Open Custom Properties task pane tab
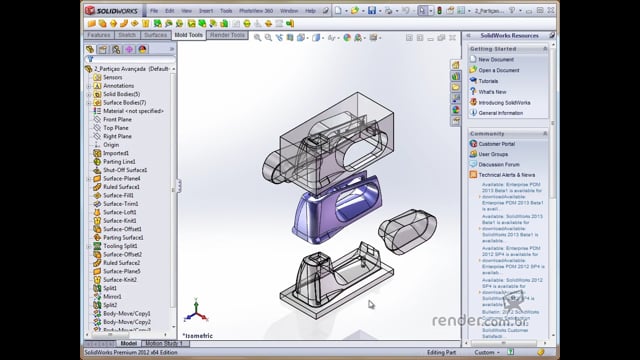The height and width of the screenshot is (360, 640). tap(456, 121)
